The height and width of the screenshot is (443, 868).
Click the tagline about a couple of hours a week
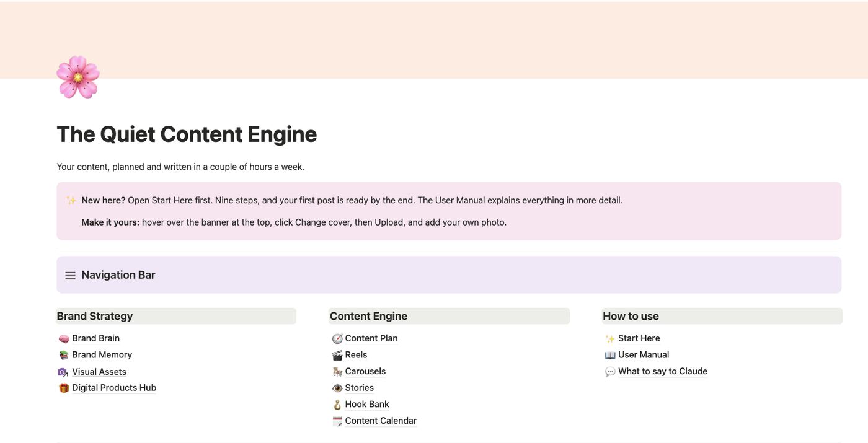pos(180,167)
